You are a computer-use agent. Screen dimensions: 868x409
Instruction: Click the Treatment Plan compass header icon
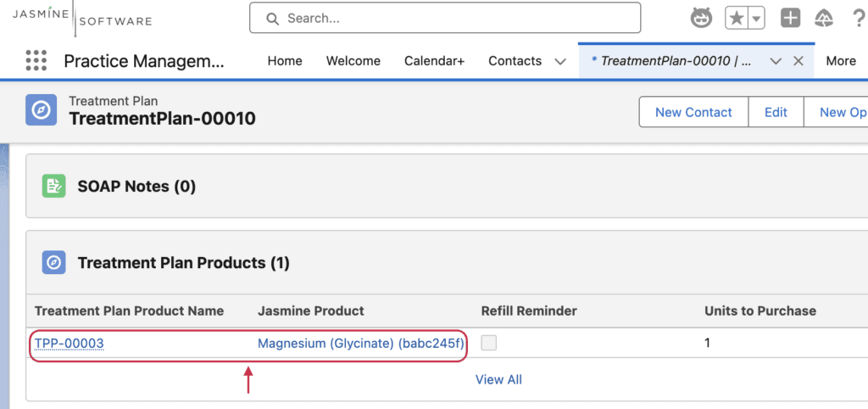[x=41, y=110]
